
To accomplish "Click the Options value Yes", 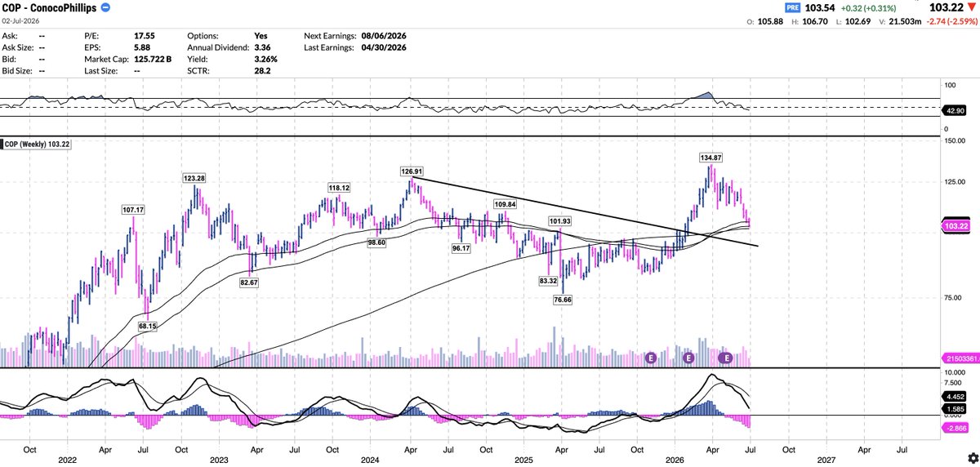I will tap(261, 36).
